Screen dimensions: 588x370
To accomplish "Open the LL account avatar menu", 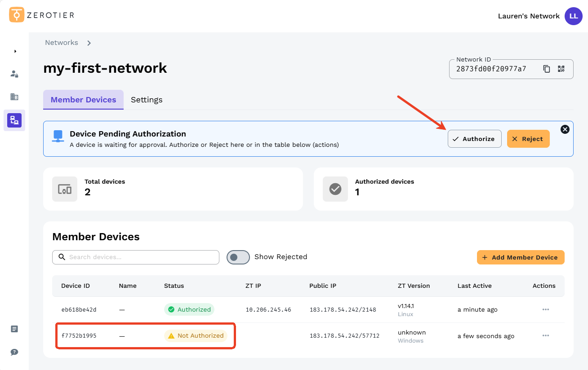I will pos(573,16).
